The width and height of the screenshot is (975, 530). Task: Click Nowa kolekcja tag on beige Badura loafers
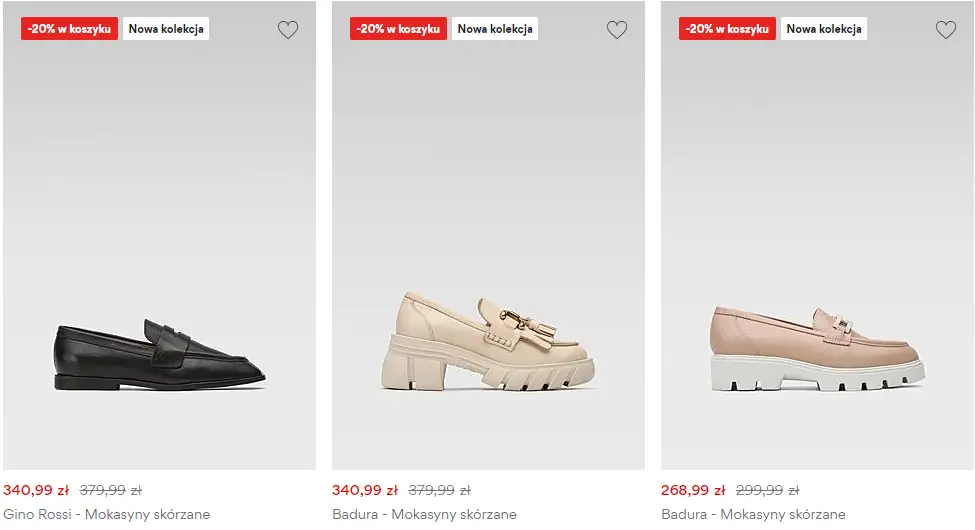[x=495, y=29]
